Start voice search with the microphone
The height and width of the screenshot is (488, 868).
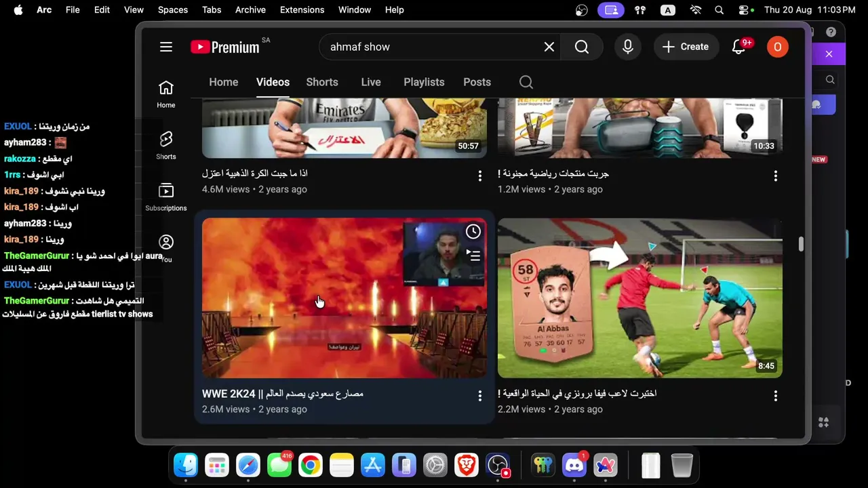(x=628, y=47)
